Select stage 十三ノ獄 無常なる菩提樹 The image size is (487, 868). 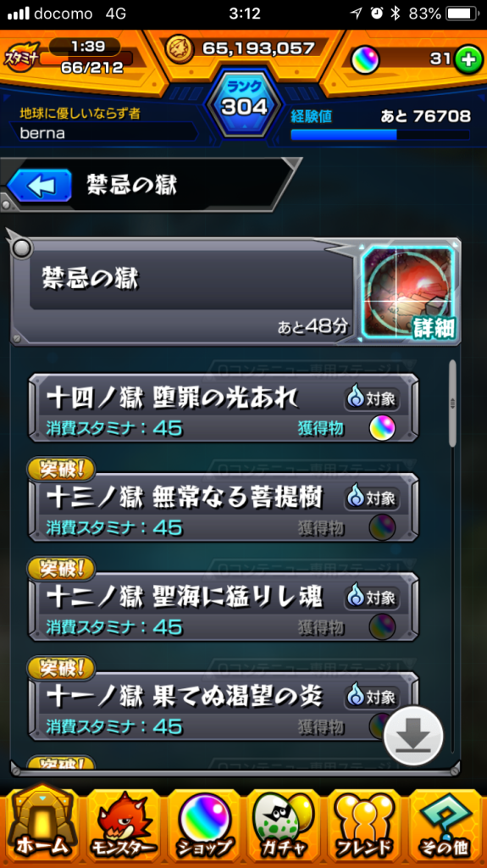tap(224, 509)
